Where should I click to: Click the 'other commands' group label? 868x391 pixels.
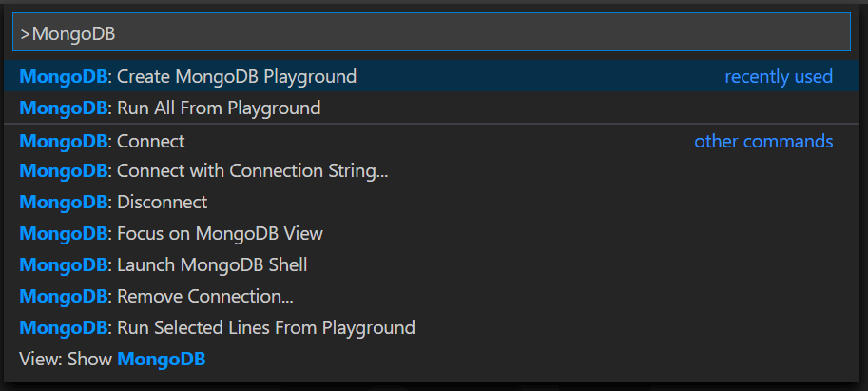tap(762, 142)
